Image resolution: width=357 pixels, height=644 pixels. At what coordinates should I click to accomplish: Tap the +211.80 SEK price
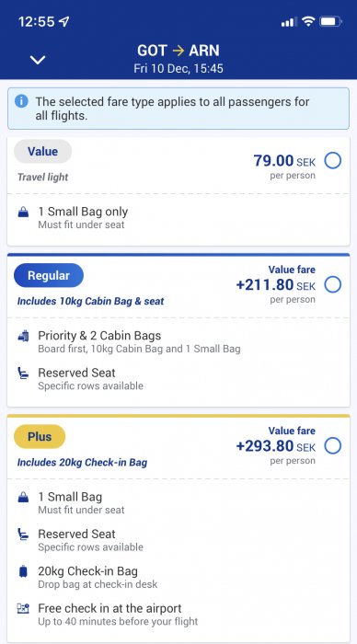coord(276,284)
